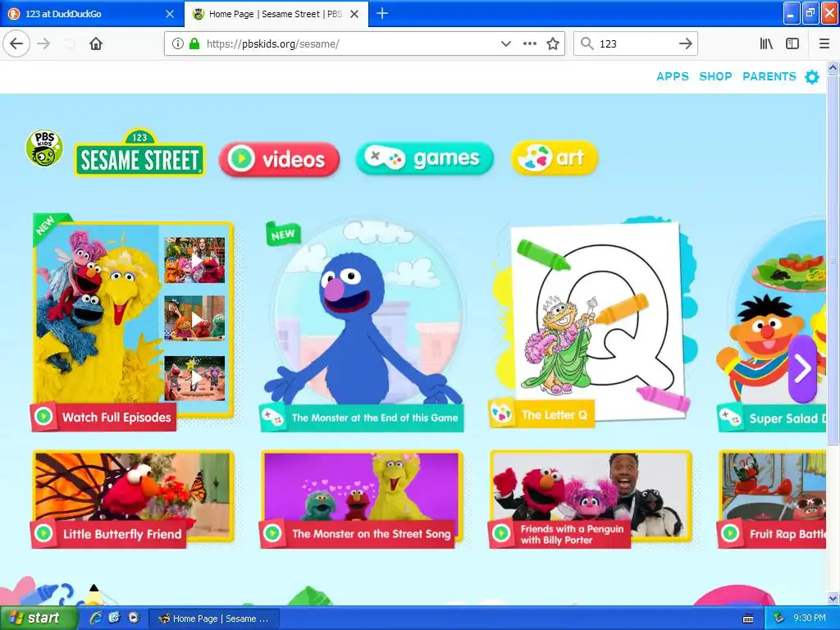
Task: Open the Watch Full Episodes card
Action: (133, 322)
